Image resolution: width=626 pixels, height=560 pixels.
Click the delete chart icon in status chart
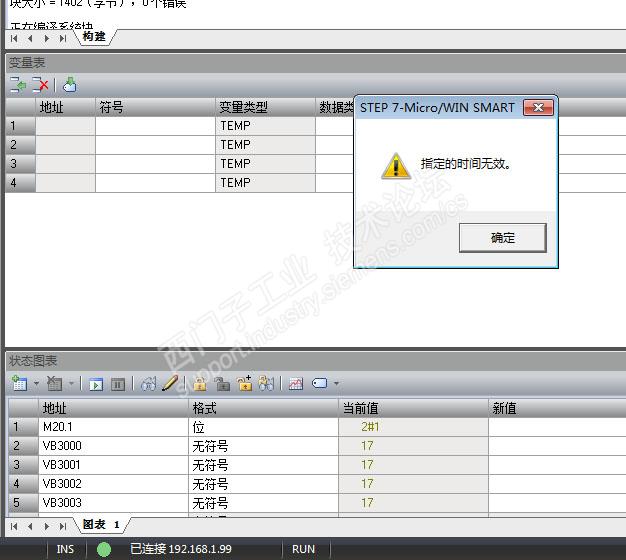54,384
